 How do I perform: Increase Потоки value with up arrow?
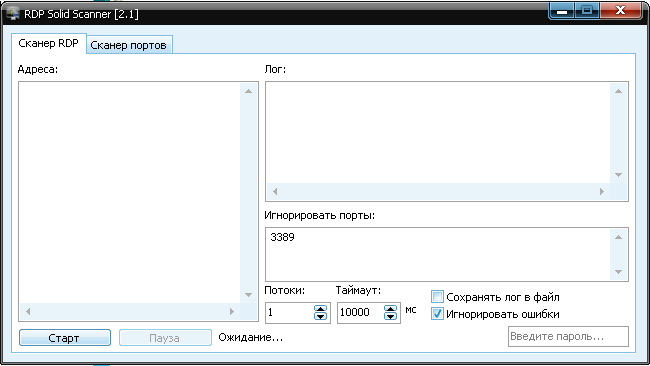[x=320, y=309]
